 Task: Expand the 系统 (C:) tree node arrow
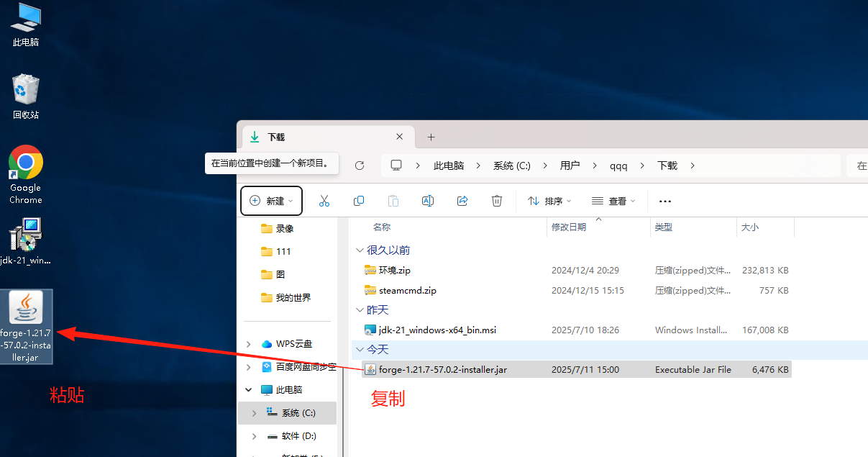click(253, 413)
